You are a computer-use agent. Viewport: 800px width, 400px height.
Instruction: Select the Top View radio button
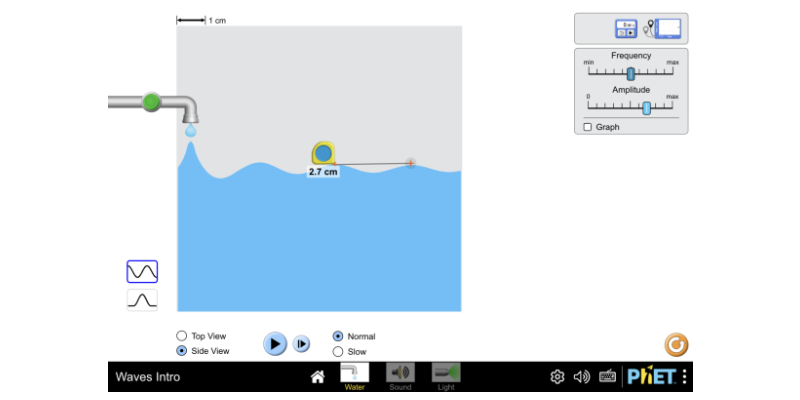click(182, 336)
